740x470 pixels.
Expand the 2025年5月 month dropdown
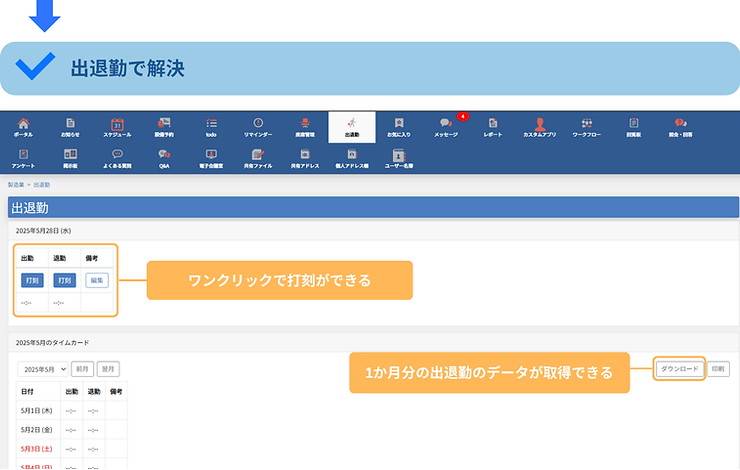[43, 369]
